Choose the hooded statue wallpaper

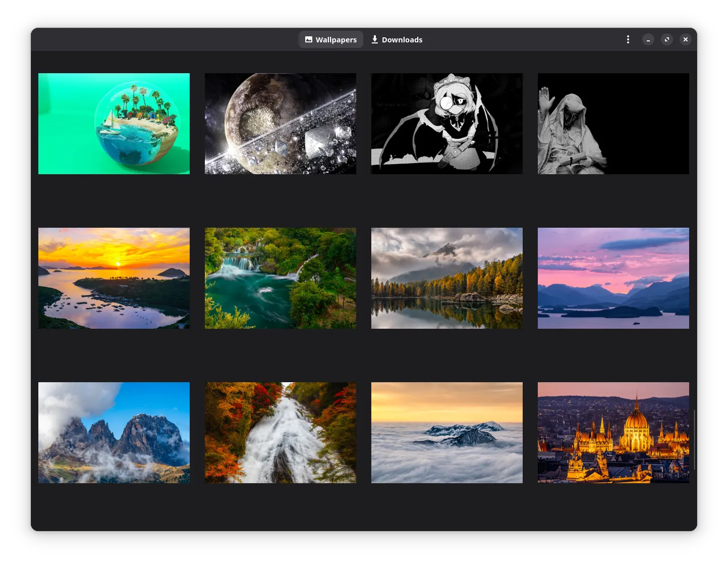(613, 124)
